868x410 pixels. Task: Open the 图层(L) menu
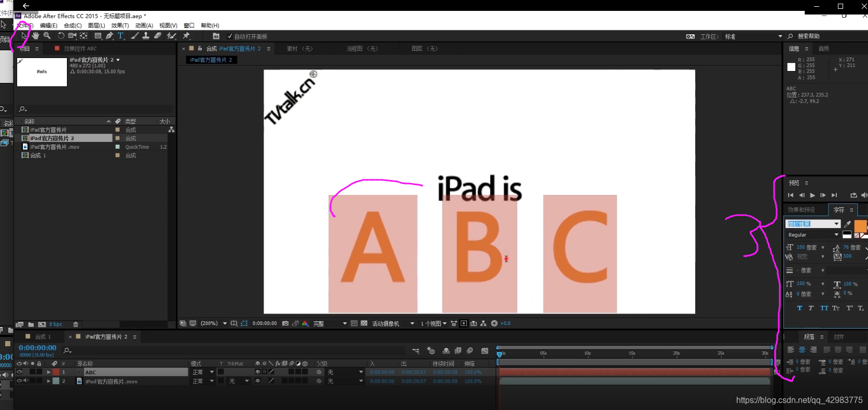click(x=97, y=25)
